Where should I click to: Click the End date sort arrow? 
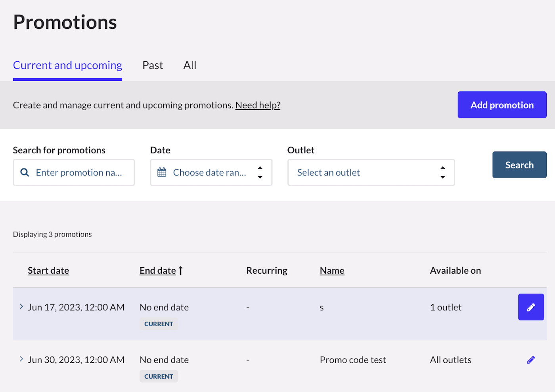point(181,270)
